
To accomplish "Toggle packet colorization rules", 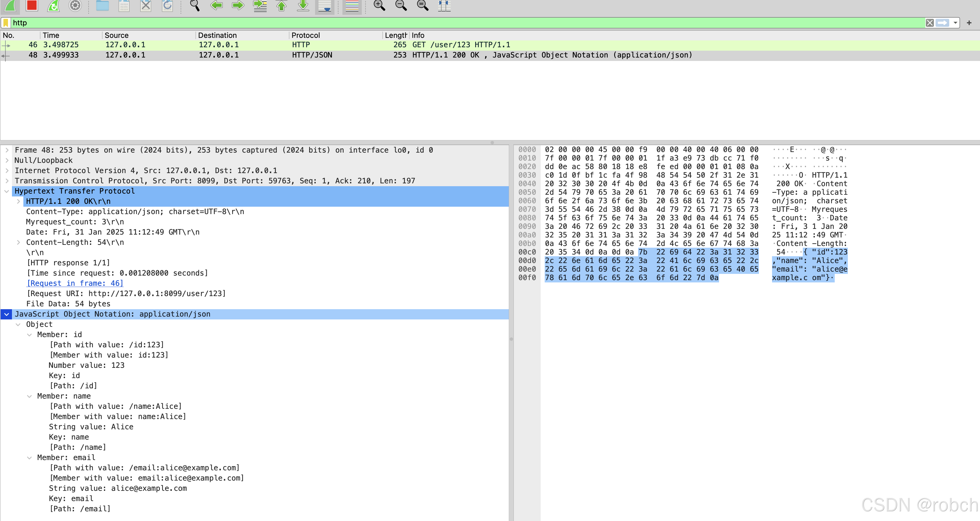I will point(352,6).
